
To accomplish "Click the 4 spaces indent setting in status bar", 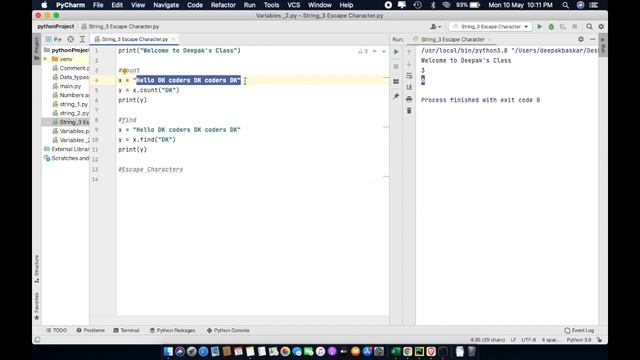I will click(551, 340).
